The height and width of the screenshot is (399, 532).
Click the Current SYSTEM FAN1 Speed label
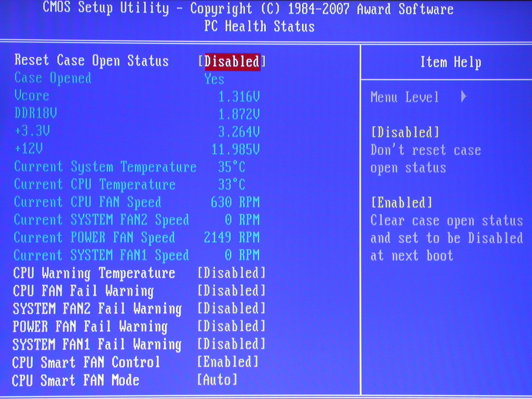click(101, 256)
